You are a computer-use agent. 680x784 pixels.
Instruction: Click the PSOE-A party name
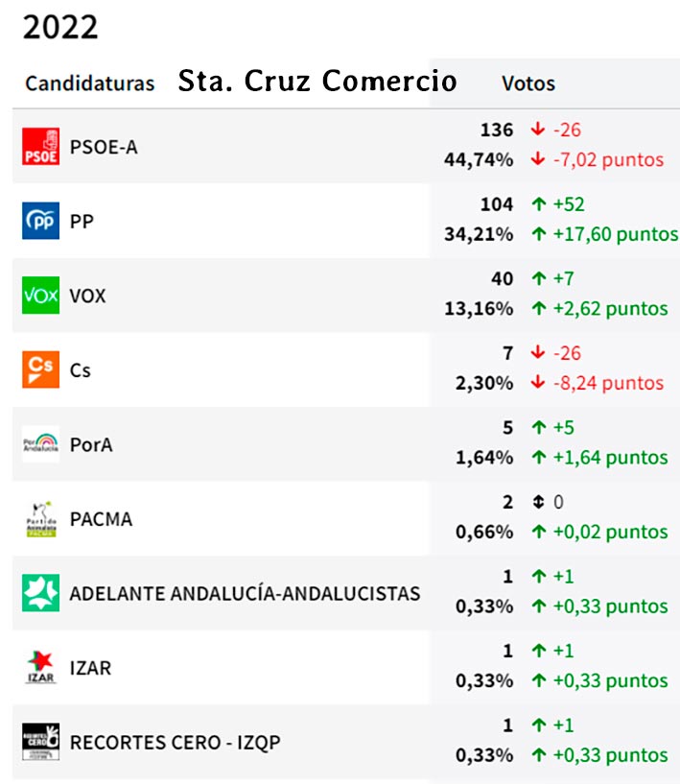(x=104, y=147)
